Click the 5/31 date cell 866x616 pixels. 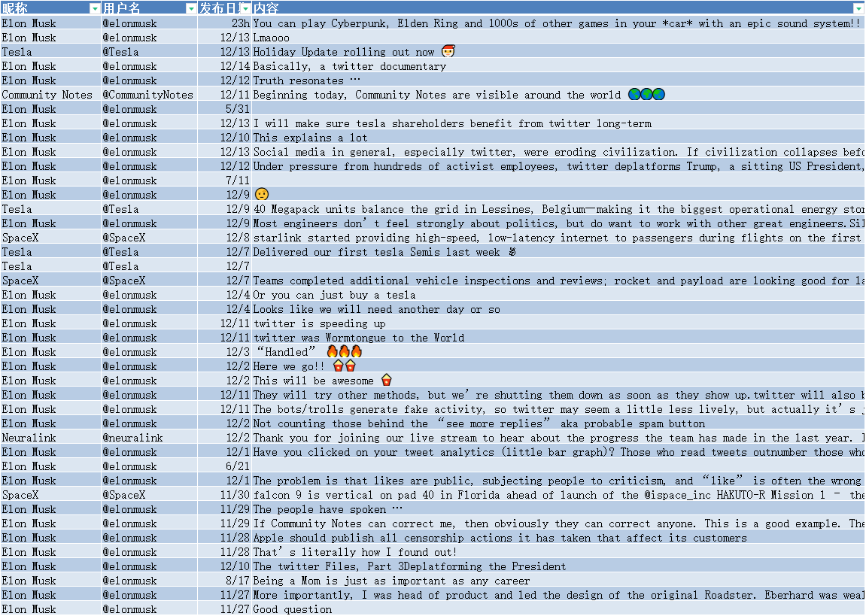click(225, 109)
